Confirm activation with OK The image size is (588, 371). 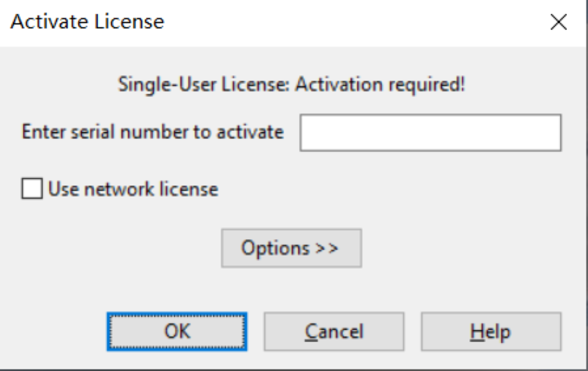(x=177, y=331)
